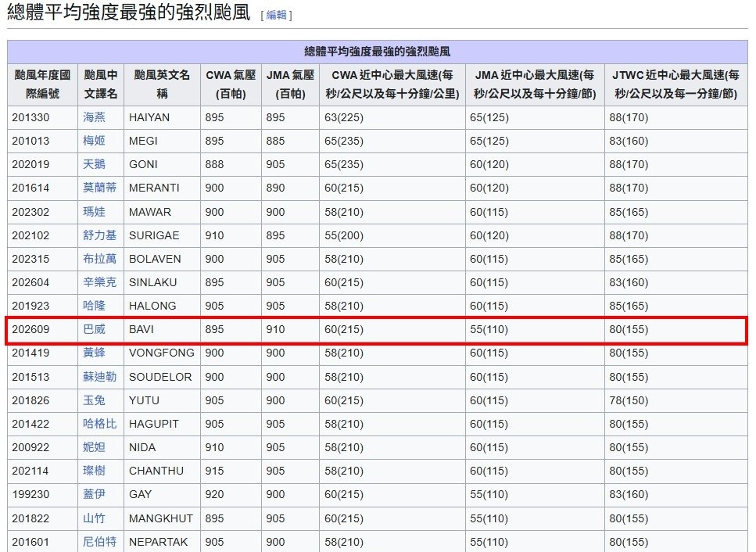The image size is (756, 552).
Task: Open the 辛樂克 typhoon article
Action: (x=100, y=282)
